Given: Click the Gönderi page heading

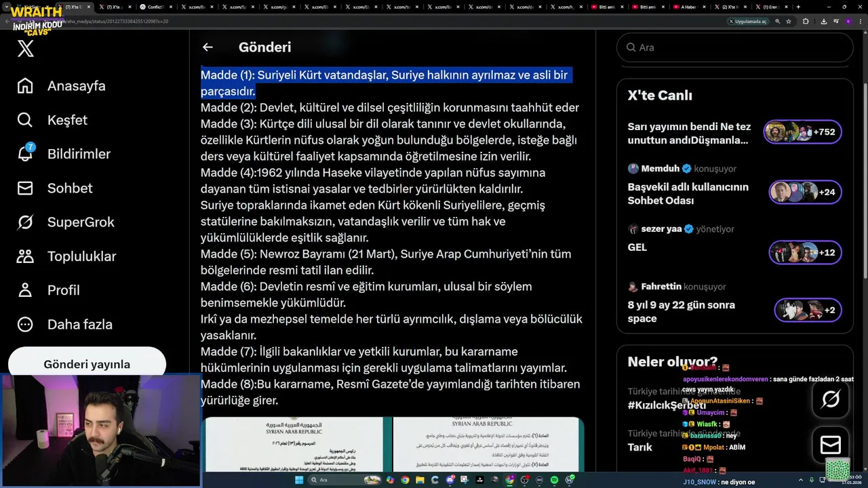Looking at the screenshot, I should [264, 47].
